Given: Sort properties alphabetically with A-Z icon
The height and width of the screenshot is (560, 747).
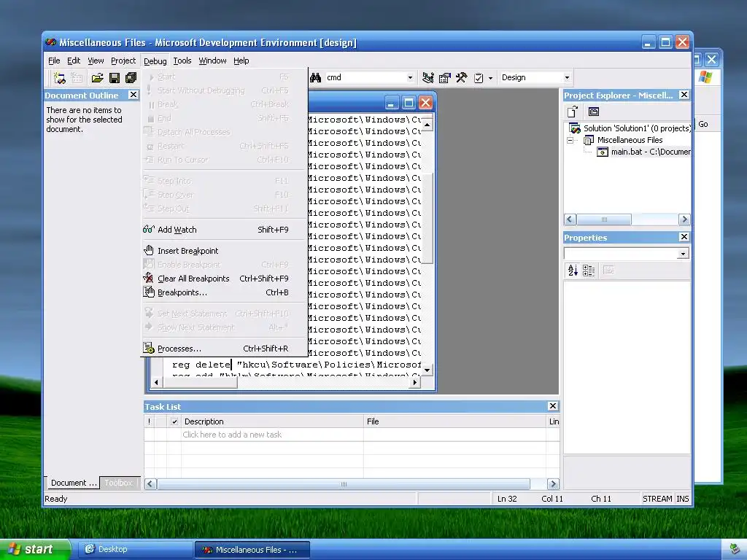Looking at the screenshot, I should point(573,271).
